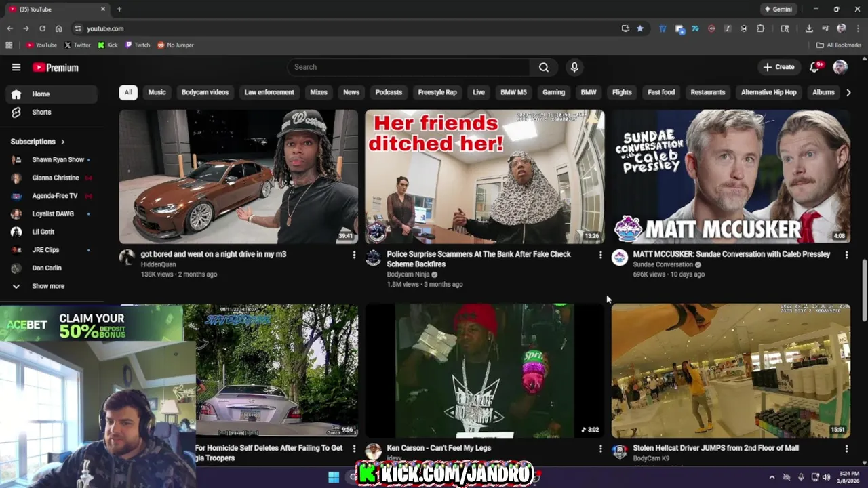
Task: Open the Extensions puzzle icon
Action: [x=760, y=28]
